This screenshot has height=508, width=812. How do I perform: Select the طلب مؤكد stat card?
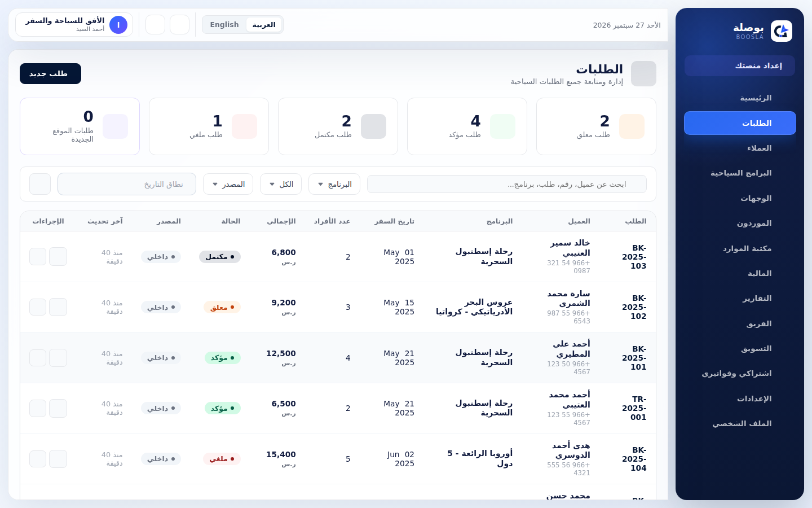point(467,126)
